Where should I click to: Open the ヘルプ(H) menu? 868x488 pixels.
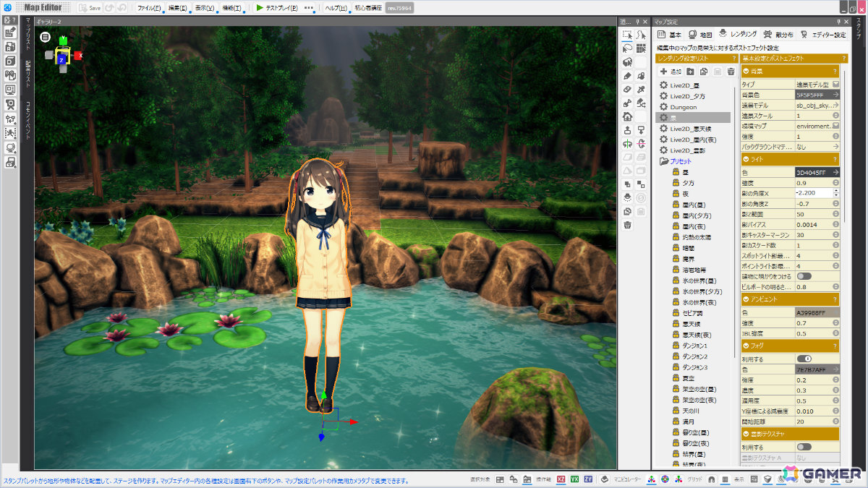click(336, 7)
